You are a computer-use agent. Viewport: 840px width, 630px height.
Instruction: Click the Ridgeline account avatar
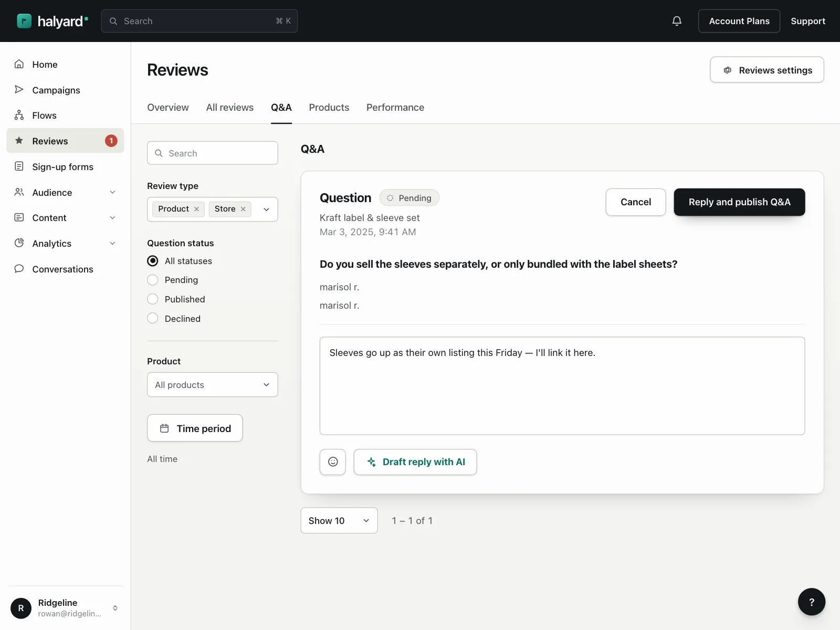pyautogui.click(x=21, y=608)
